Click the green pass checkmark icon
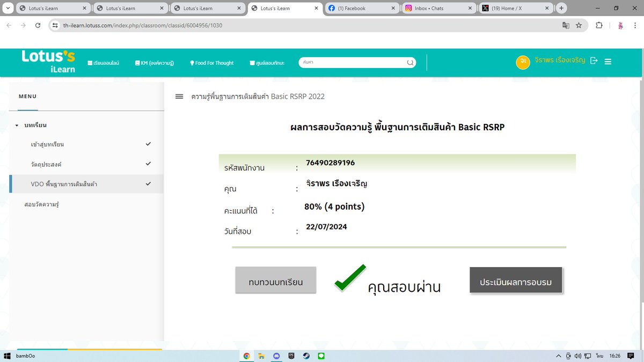 pyautogui.click(x=350, y=278)
